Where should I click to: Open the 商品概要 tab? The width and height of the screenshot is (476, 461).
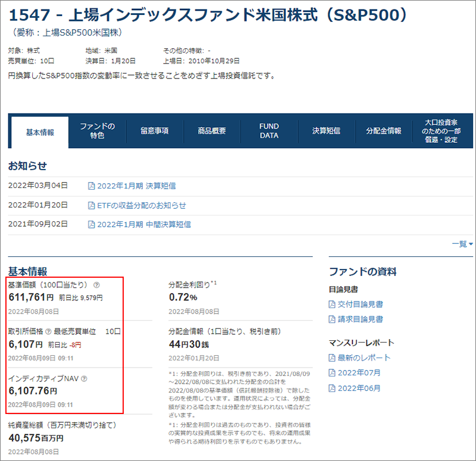(212, 131)
